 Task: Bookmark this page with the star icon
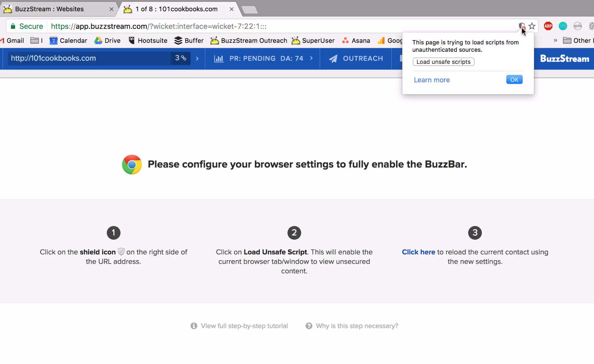click(x=532, y=26)
